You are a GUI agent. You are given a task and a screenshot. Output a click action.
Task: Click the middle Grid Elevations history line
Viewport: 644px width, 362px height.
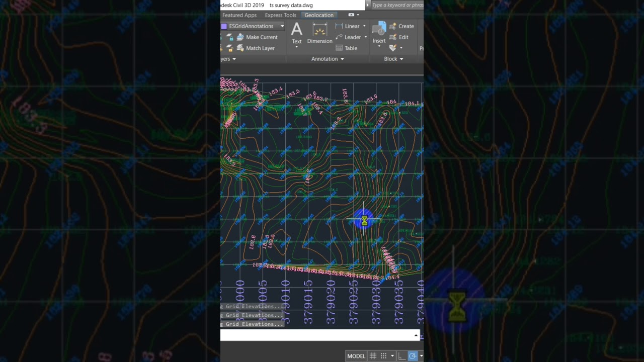tap(253, 315)
